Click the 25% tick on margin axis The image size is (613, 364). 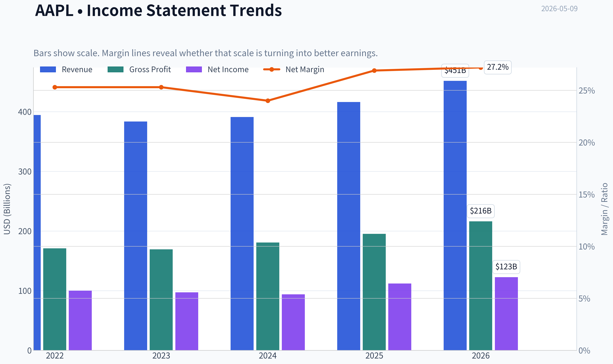pos(587,91)
